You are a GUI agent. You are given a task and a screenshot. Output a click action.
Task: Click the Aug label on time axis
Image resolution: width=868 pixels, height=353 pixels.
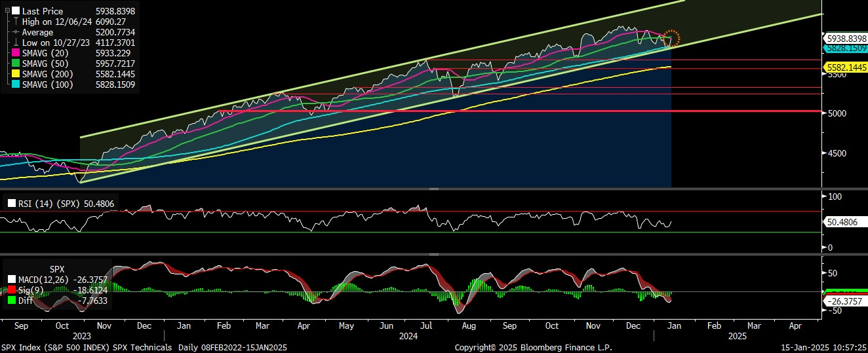point(469,325)
